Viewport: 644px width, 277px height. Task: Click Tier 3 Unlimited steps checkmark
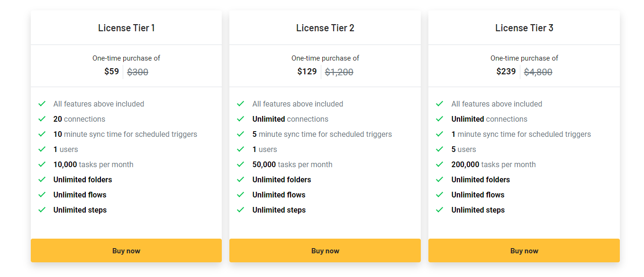[440, 210]
